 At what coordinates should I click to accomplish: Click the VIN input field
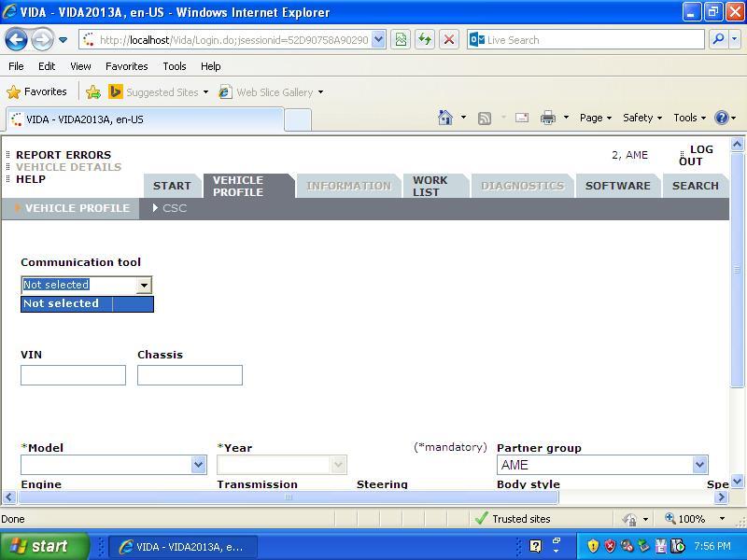(x=73, y=375)
